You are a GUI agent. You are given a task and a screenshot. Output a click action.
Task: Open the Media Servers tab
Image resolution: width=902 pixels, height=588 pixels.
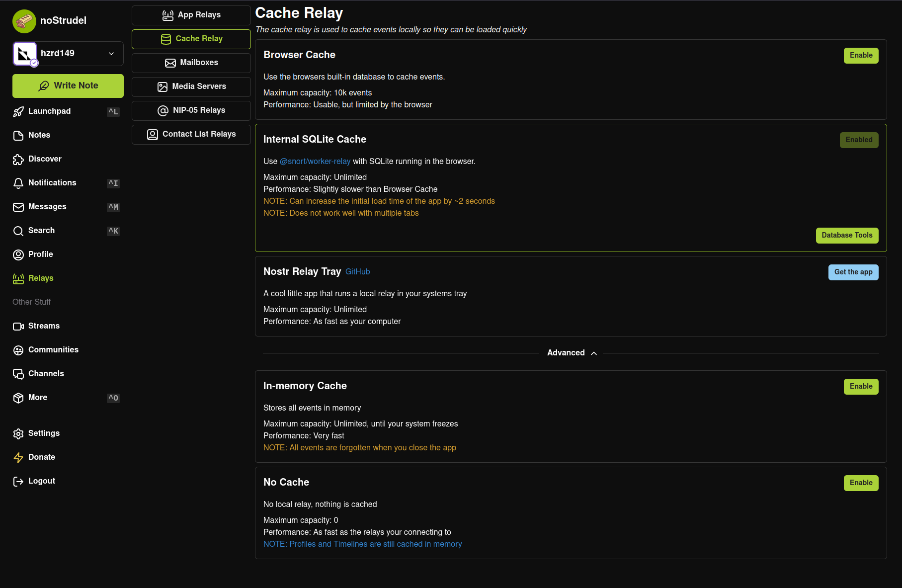(191, 86)
